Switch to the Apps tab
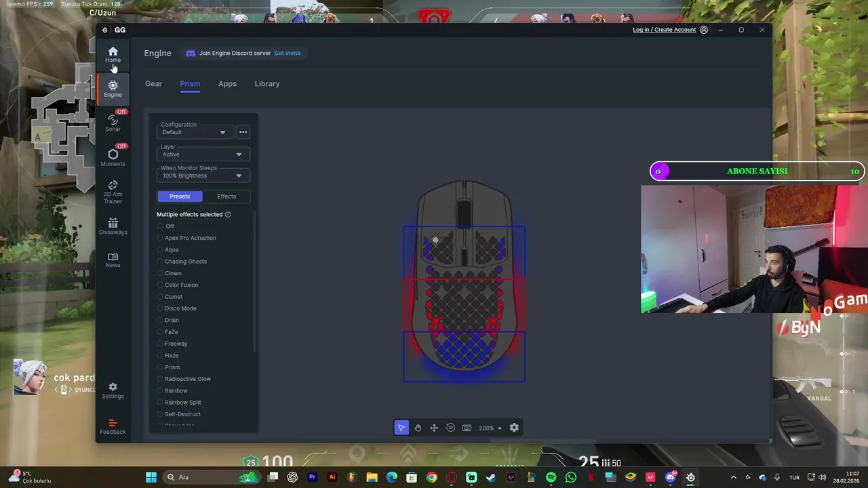 pyautogui.click(x=227, y=83)
